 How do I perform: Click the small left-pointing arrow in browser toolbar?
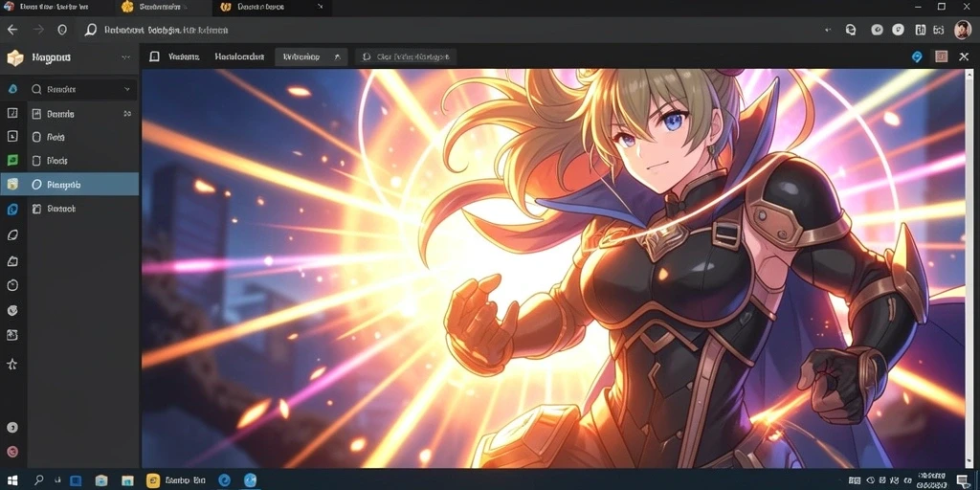click(x=828, y=30)
